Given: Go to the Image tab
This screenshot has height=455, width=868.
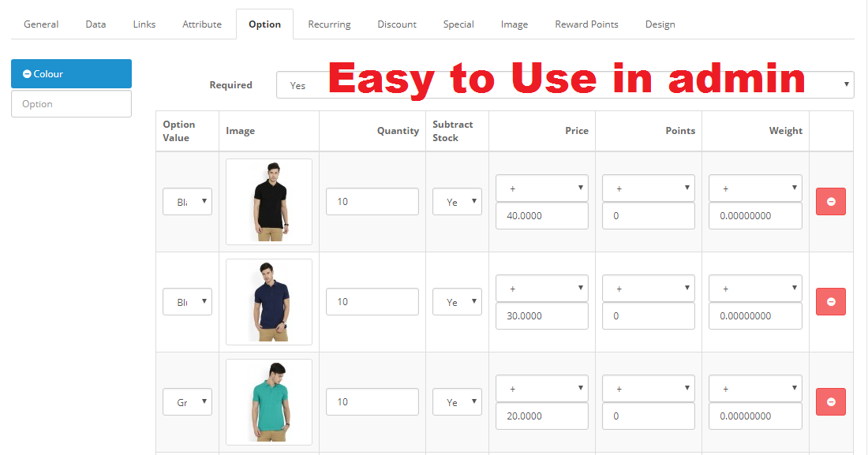Looking at the screenshot, I should tap(514, 24).
